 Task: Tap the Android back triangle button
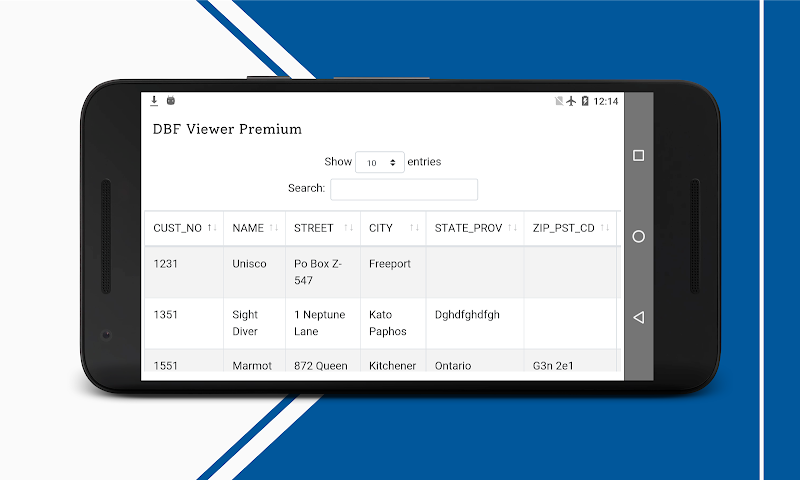point(638,317)
